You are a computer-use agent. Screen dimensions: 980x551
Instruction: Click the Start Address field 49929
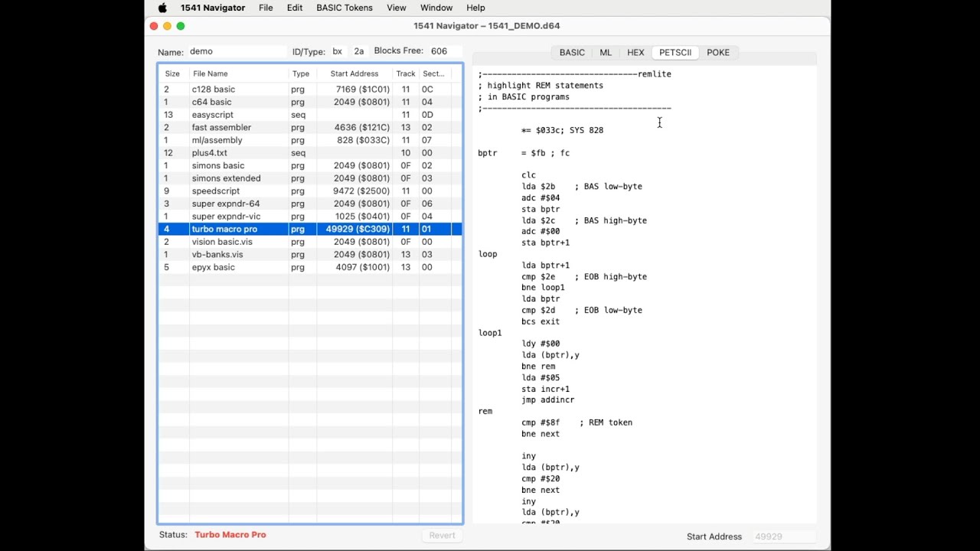(x=783, y=536)
